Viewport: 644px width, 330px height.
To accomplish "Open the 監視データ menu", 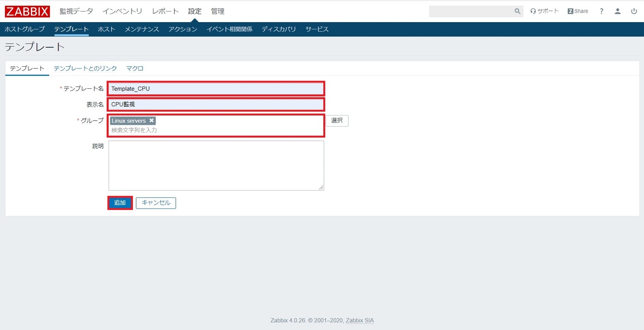I will click(x=76, y=11).
